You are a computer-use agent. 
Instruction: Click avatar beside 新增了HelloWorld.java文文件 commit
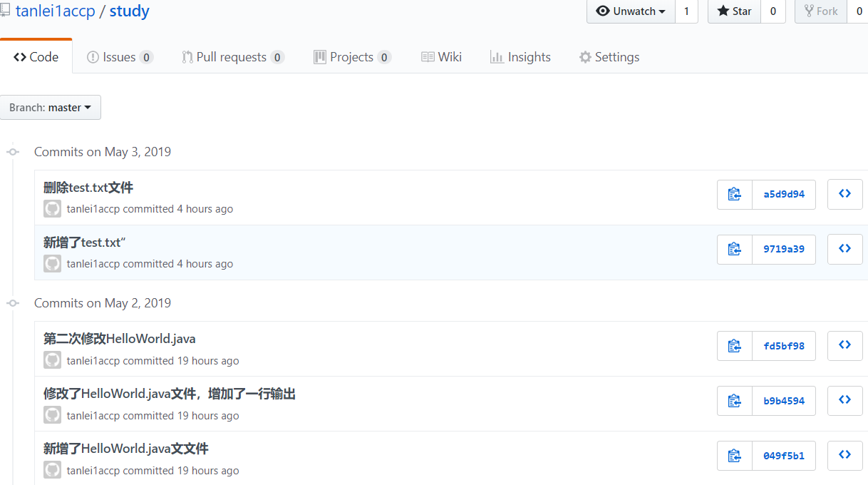52,470
